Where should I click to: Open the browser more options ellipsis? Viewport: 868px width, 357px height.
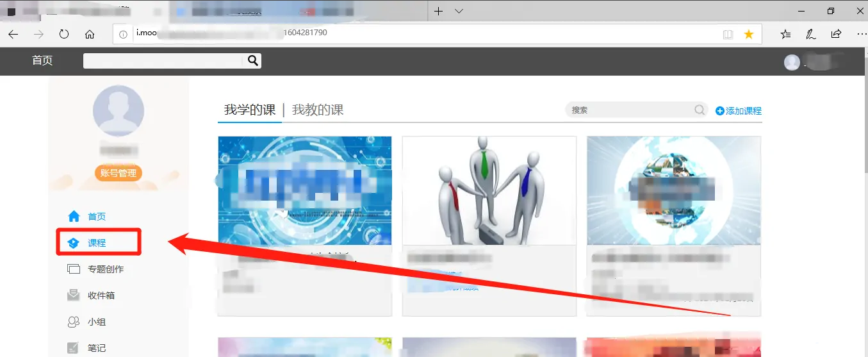(x=861, y=35)
